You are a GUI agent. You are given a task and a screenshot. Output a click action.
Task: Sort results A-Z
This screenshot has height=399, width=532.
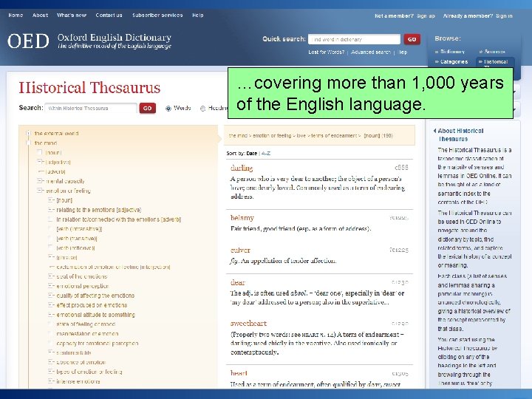266,154
